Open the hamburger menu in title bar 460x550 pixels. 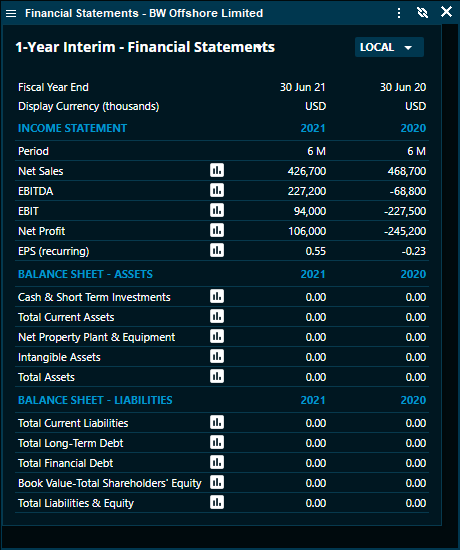(11, 13)
